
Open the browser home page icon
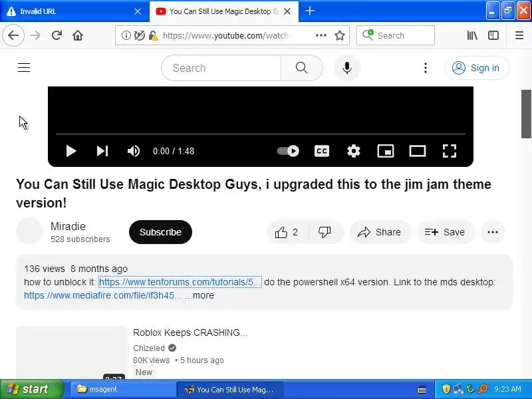click(x=78, y=35)
